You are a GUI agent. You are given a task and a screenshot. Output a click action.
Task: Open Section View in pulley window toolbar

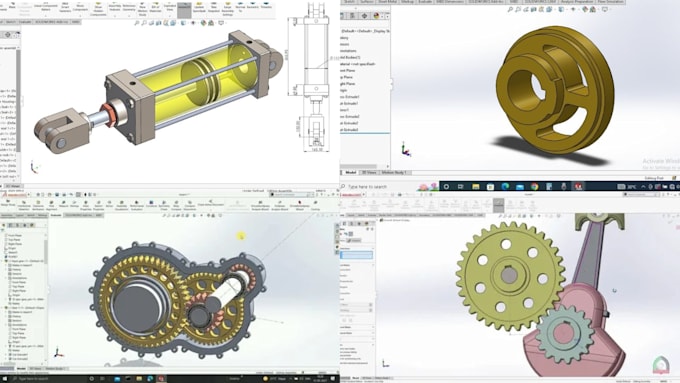tap(533, 9)
